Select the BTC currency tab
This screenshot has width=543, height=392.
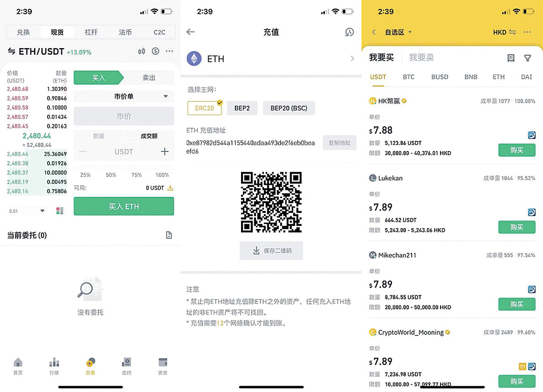click(409, 77)
